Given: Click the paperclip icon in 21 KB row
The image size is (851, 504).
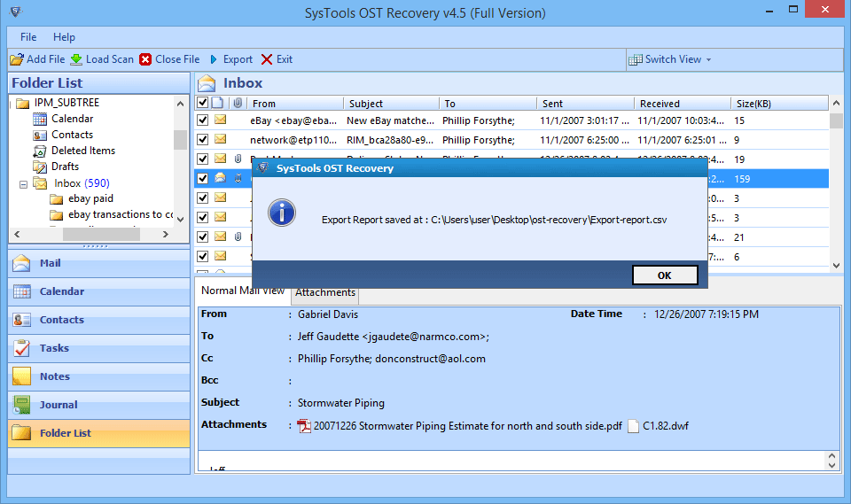Looking at the screenshot, I should click(238, 236).
